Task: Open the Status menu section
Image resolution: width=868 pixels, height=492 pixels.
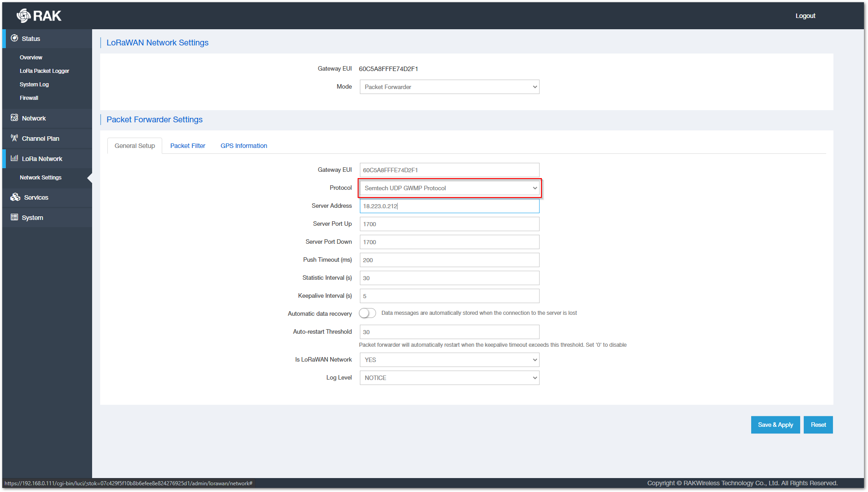Action: point(47,39)
